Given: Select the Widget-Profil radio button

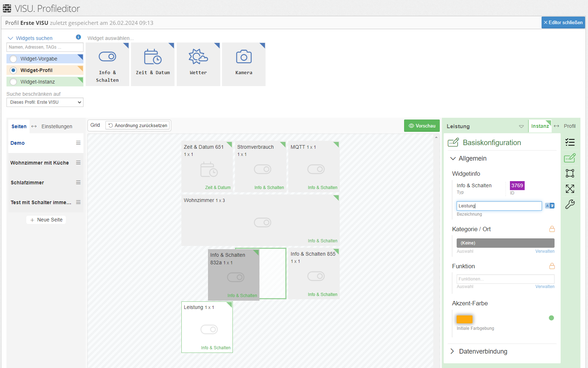Looking at the screenshot, I should coord(13,70).
